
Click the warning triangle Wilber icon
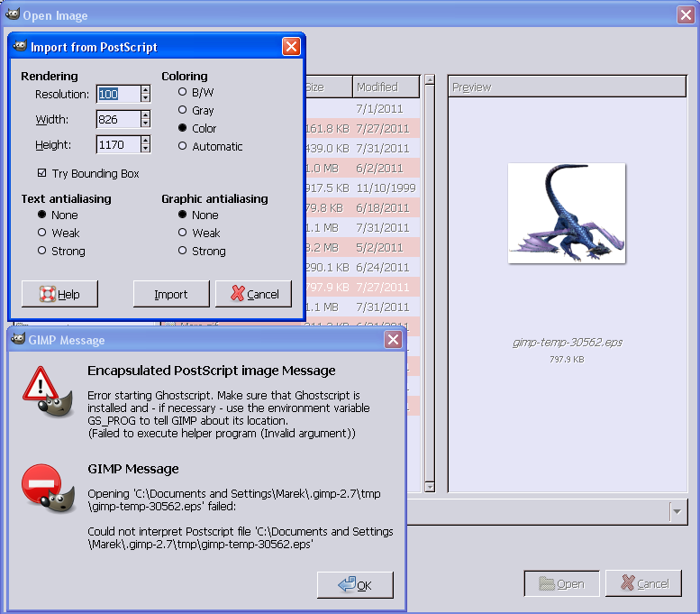click(48, 391)
